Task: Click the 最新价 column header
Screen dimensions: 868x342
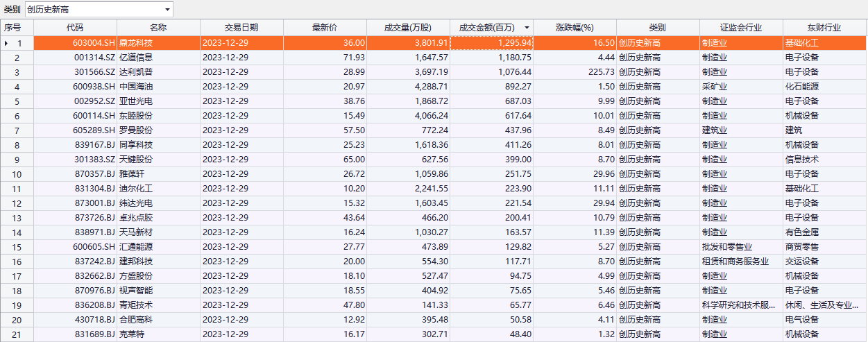Action: click(325, 28)
